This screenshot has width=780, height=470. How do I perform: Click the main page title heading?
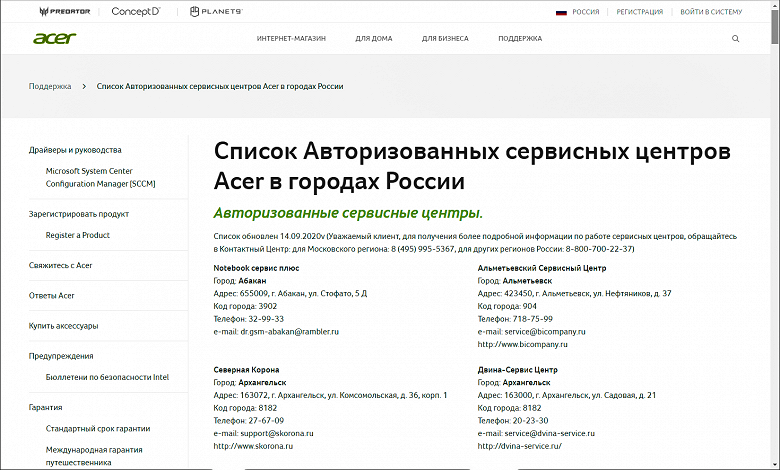tap(472, 166)
